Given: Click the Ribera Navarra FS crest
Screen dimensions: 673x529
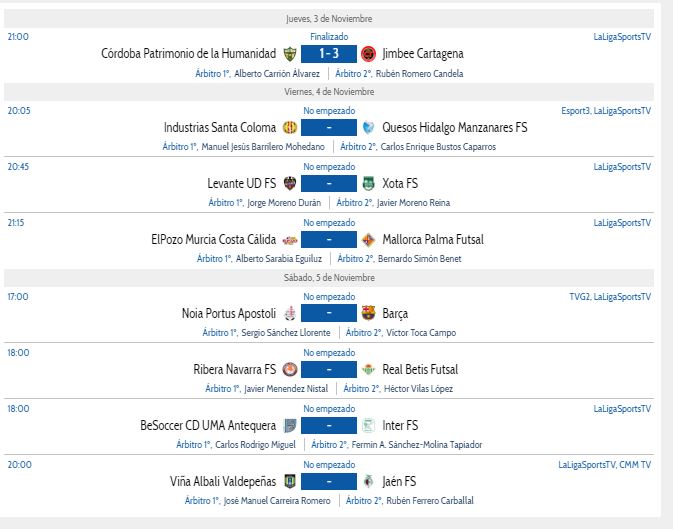Looking at the screenshot, I should coord(290,369).
